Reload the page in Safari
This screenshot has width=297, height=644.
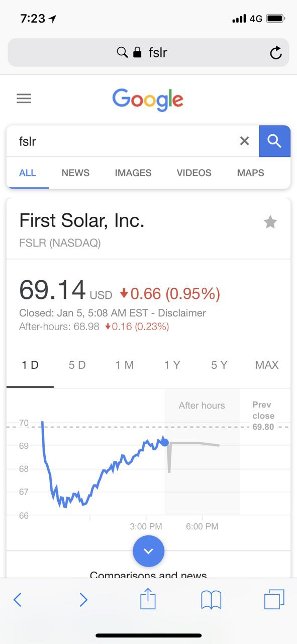275,53
